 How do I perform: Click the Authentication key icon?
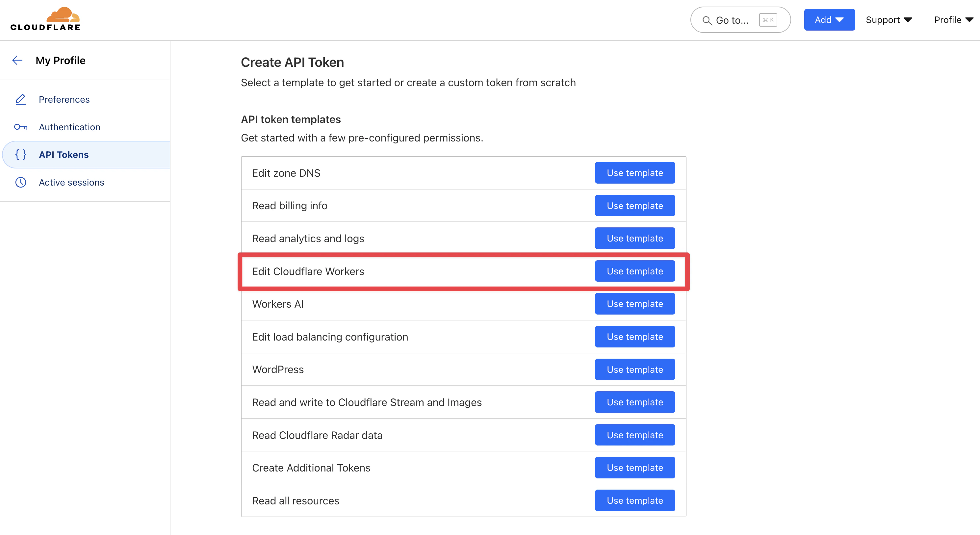point(20,127)
